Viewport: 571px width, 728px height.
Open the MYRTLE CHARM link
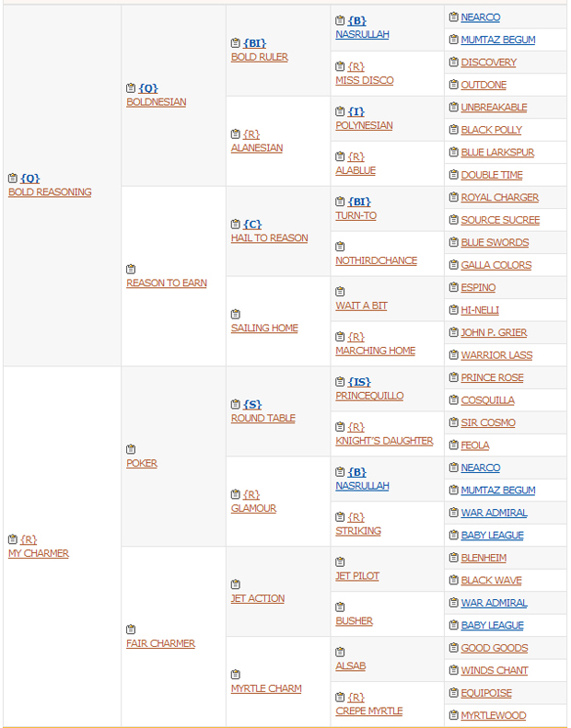click(266, 688)
